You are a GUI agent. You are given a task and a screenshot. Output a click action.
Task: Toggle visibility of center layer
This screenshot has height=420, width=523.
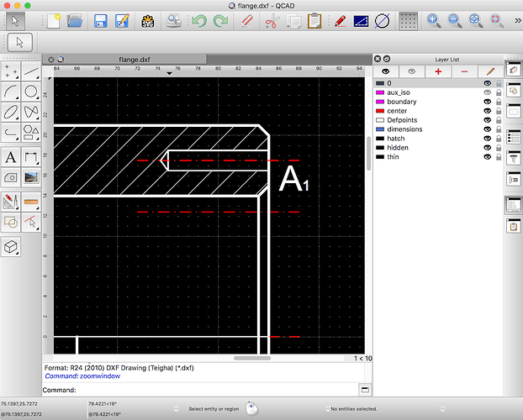click(488, 111)
